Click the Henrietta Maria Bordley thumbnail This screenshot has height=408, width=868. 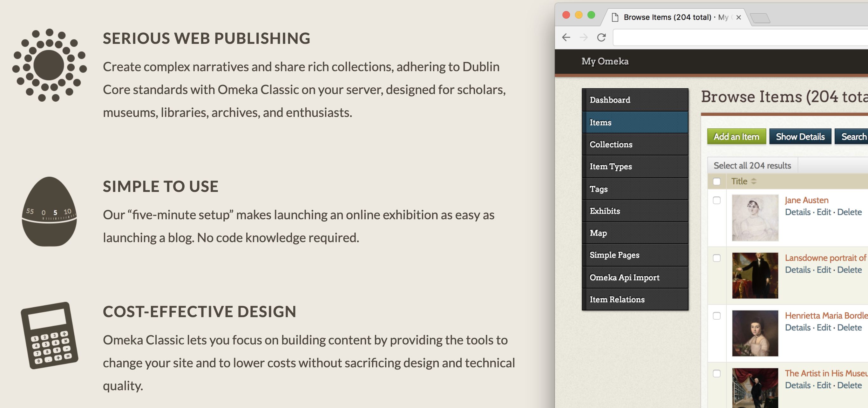click(755, 333)
